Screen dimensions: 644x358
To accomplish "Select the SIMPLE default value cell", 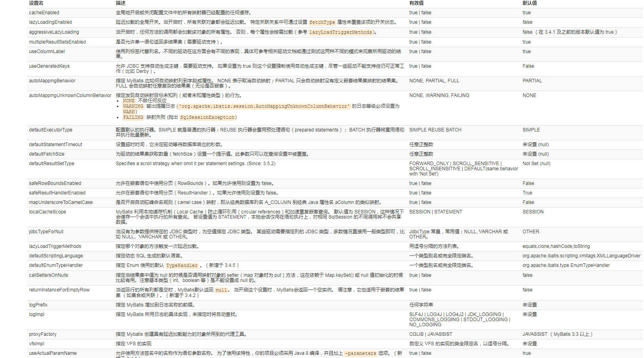I will point(531,130).
